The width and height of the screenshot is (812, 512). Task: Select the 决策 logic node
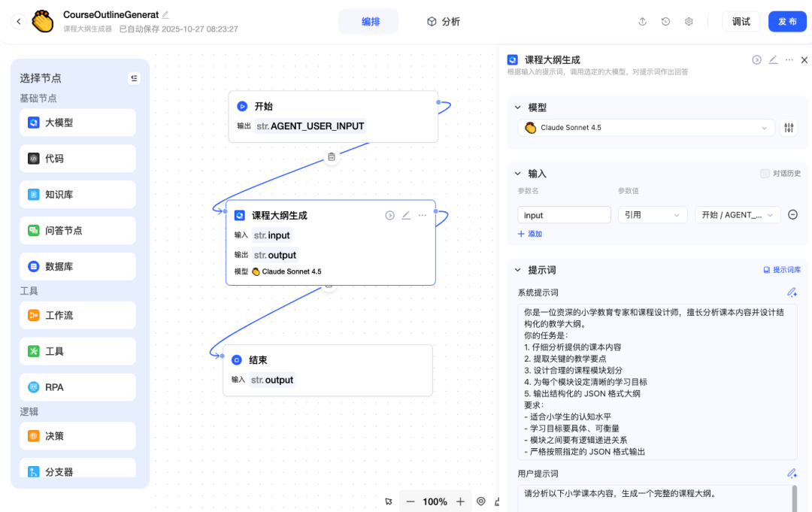click(77, 436)
